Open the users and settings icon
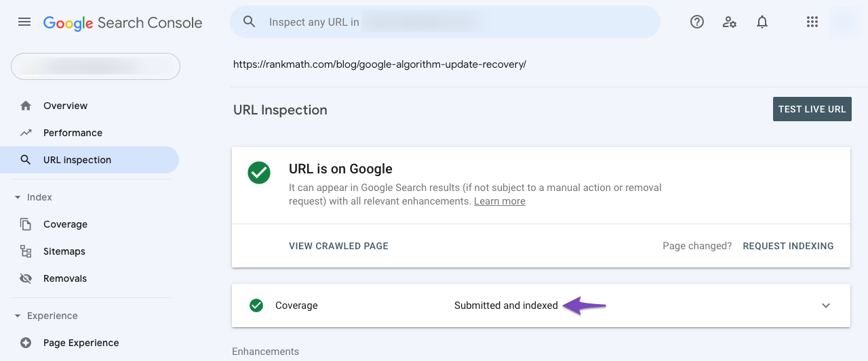This screenshot has height=361, width=868. 730,22
